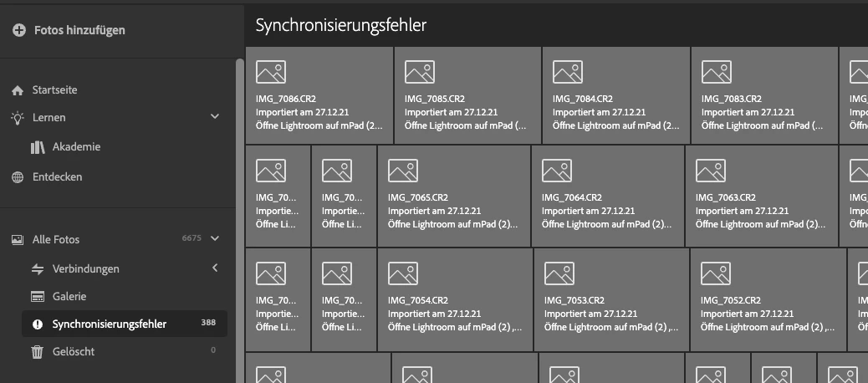The width and height of the screenshot is (868, 383).
Task: Click the Akademie books icon
Action: coord(38,146)
